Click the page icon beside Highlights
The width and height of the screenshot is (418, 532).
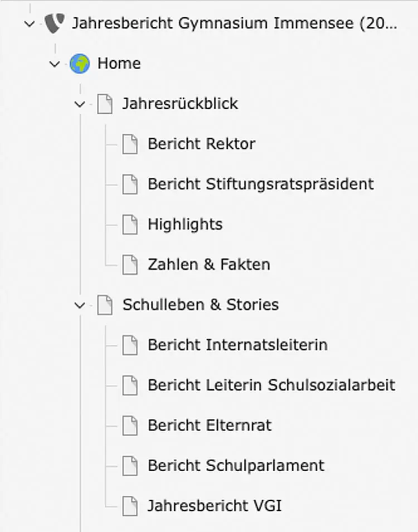click(x=130, y=225)
